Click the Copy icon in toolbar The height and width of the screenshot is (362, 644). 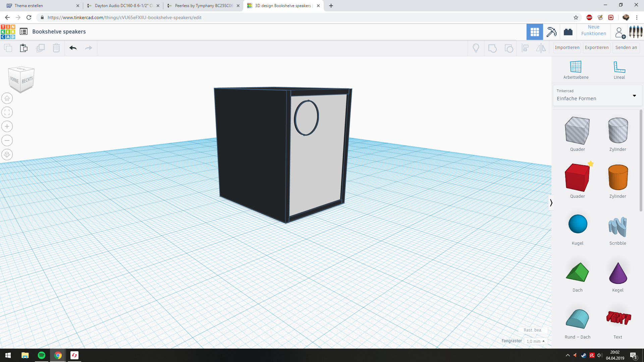[x=8, y=48]
